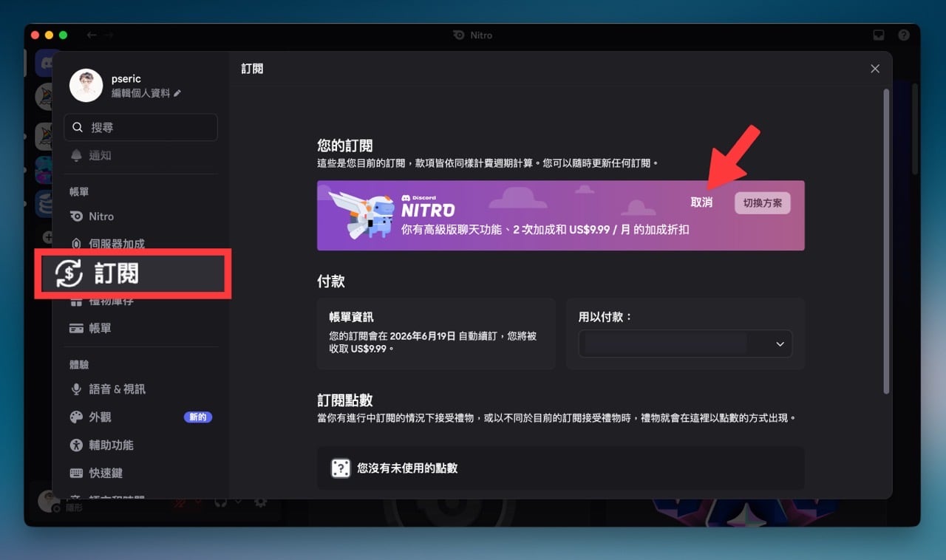Close settings with the X icon
The height and width of the screenshot is (560, 946).
coord(875,69)
